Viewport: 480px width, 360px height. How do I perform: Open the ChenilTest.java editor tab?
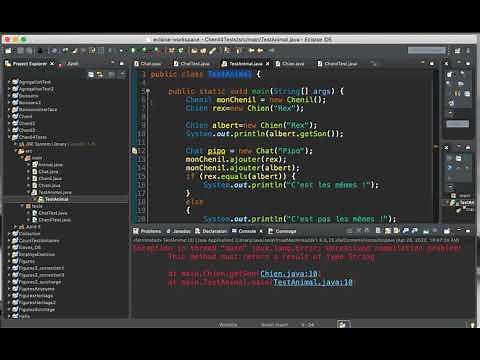[x=337, y=63]
